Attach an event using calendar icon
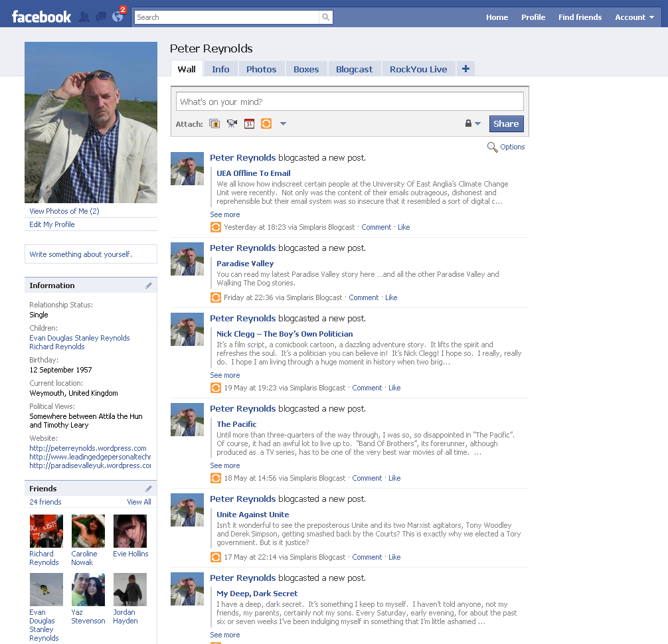 point(249,123)
